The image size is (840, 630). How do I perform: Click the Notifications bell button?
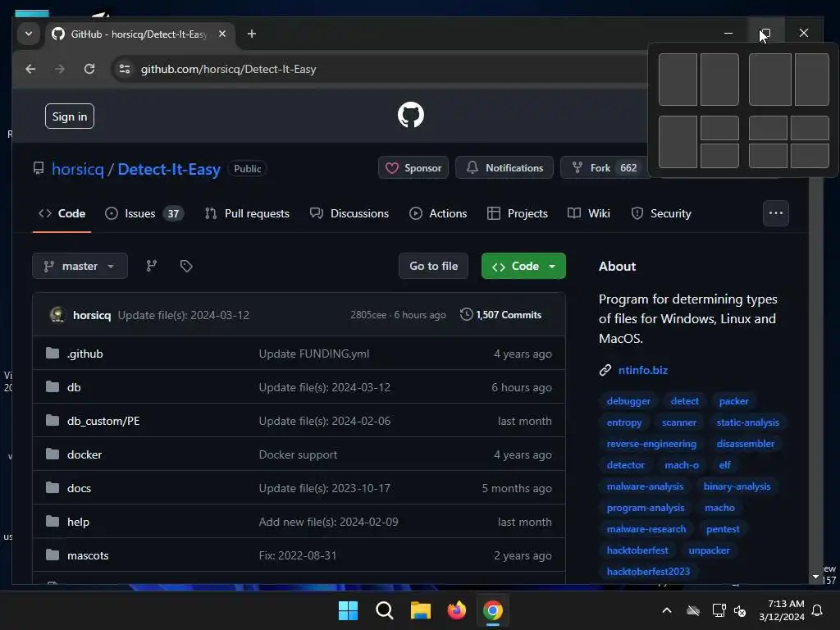click(x=504, y=168)
